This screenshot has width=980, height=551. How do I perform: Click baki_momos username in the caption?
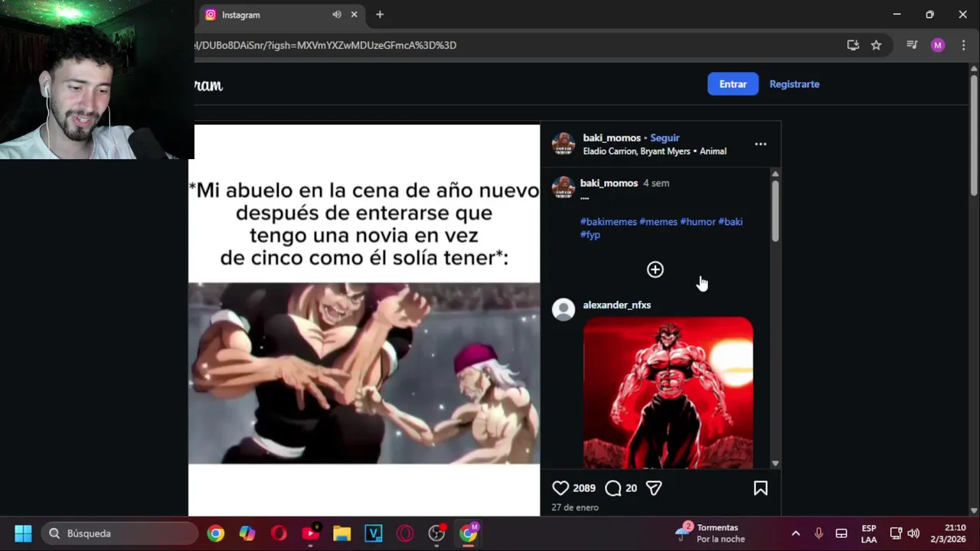click(609, 183)
